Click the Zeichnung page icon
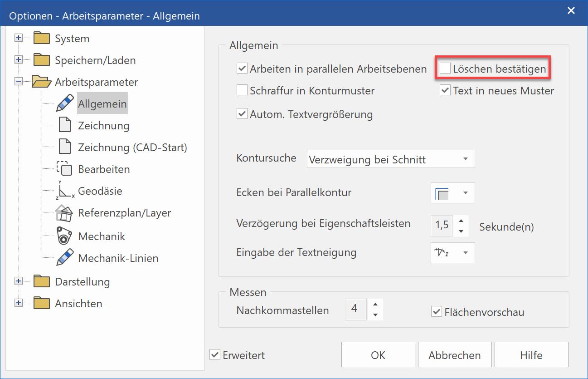Viewport: 588px width, 379px height. point(65,126)
